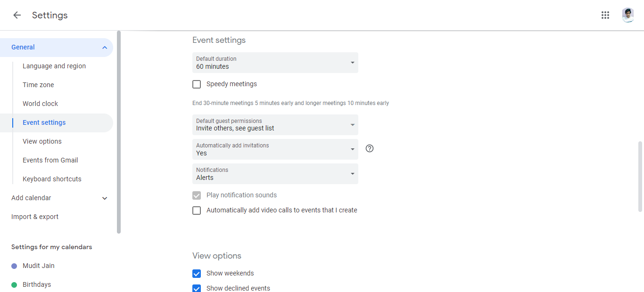Collapse the General section chevron
This screenshot has height=292, width=644.
point(105,47)
